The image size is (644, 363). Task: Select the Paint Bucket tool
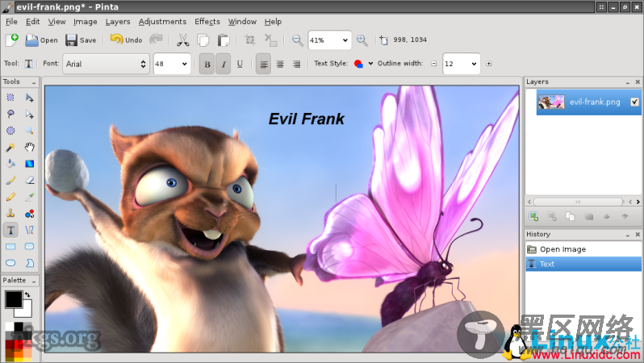[10, 164]
